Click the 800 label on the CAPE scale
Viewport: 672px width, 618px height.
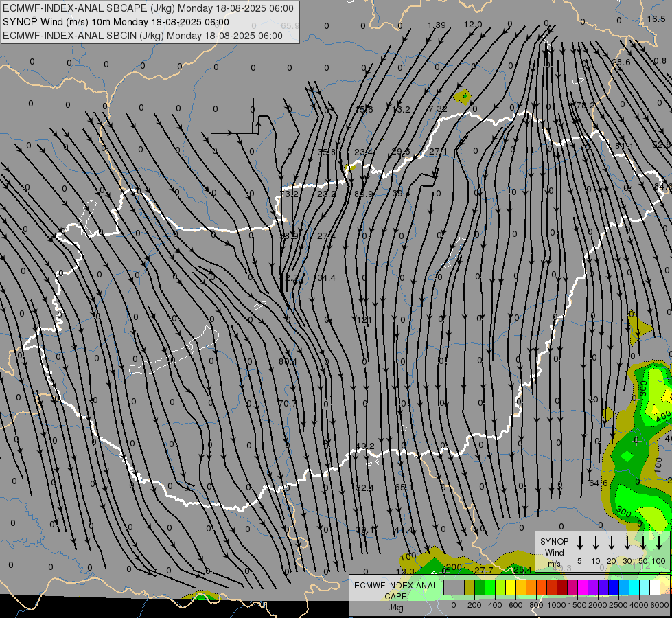[536, 605]
